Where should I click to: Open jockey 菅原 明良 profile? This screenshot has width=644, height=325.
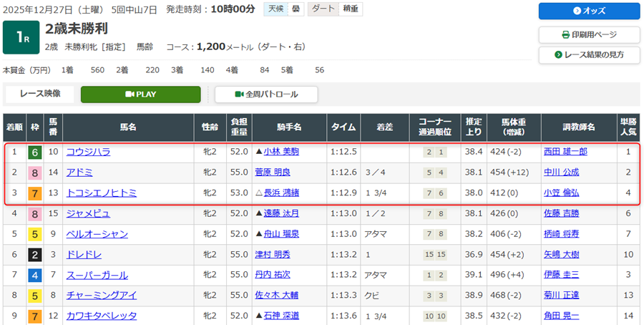pos(273,173)
